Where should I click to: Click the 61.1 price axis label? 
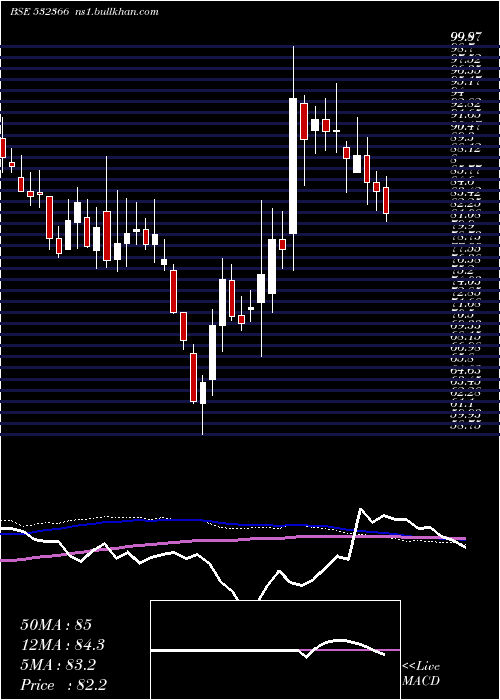pos(462,404)
